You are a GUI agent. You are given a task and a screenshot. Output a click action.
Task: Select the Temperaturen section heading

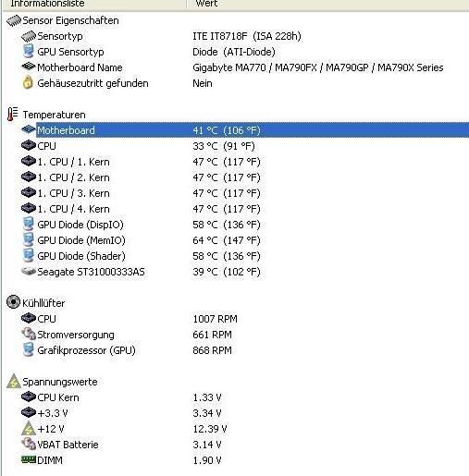point(54,115)
